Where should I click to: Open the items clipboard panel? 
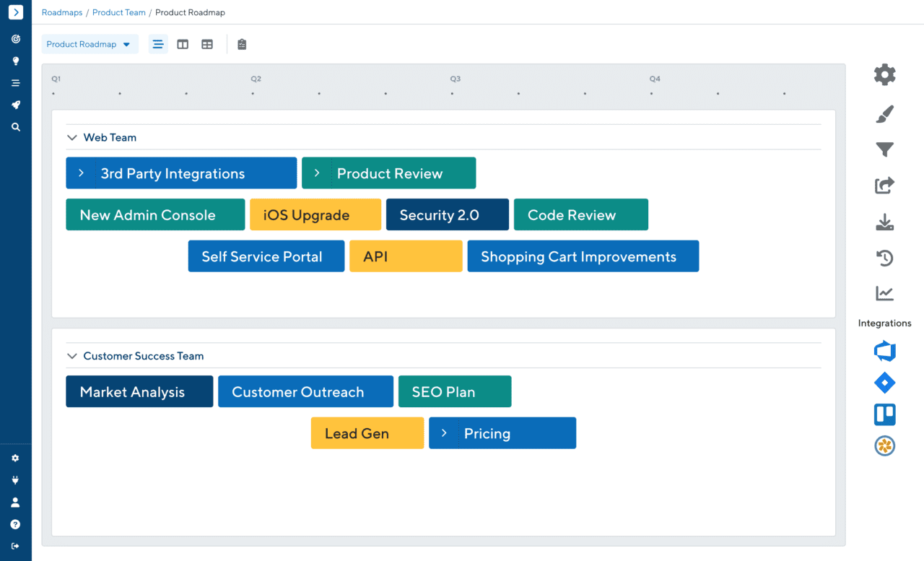coord(242,44)
